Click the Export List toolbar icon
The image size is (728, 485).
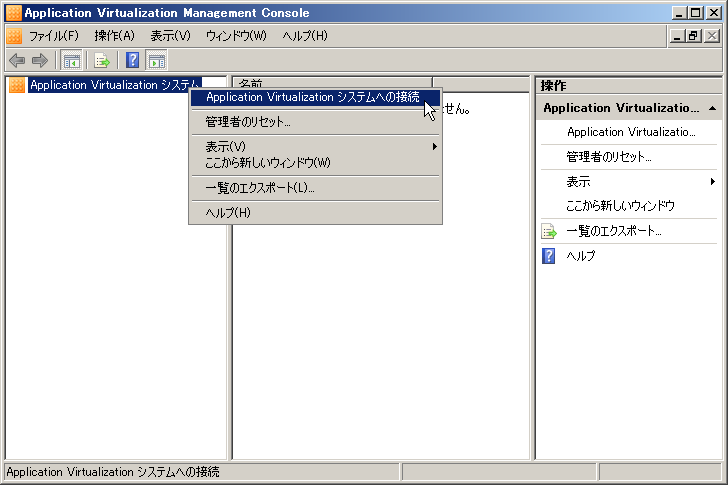point(102,60)
